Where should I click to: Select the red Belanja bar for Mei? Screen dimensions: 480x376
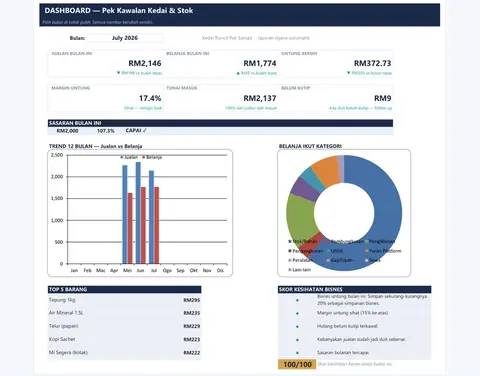click(130, 228)
